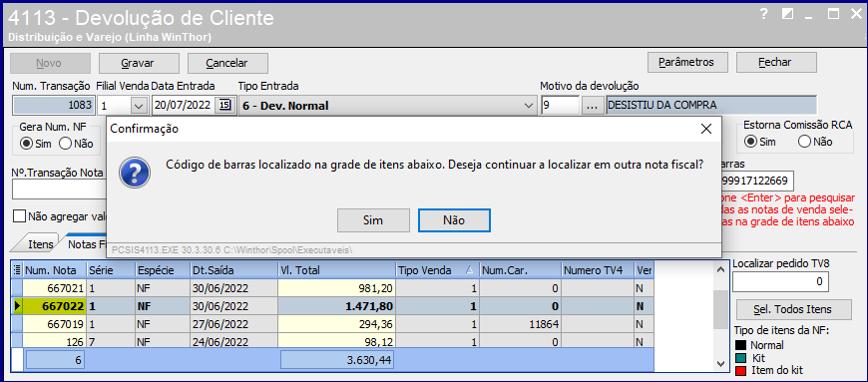Click the Cancelar button
Screen dimensions: 868x382
pos(226,63)
